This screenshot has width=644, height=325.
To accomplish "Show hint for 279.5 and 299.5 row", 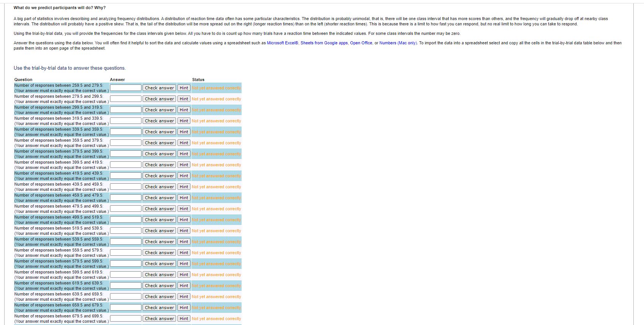I will pos(184,99).
